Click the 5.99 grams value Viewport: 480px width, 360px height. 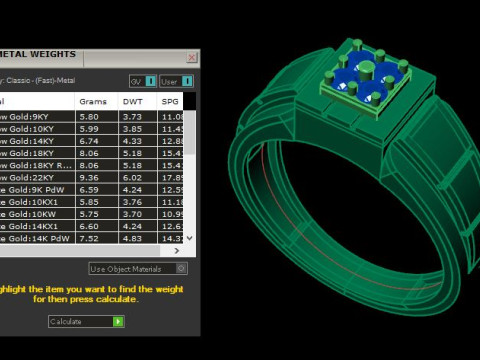coord(89,129)
